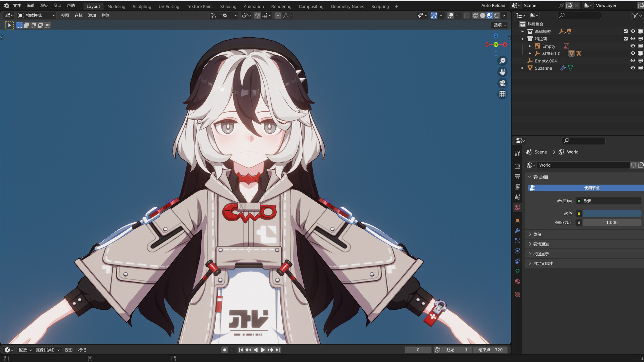Expand the 体积 panel
This screenshot has width=644, height=362.
click(537, 234)
